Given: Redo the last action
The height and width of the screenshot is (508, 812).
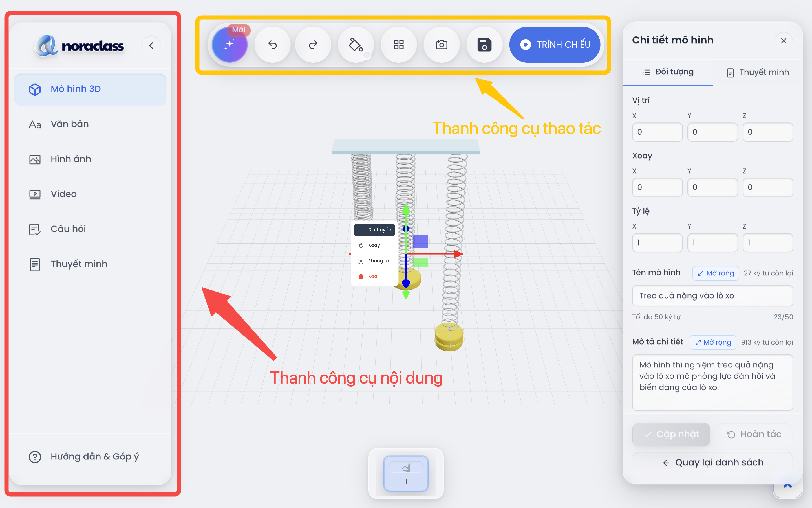Looking at the screenshot, I should point(313,44).
